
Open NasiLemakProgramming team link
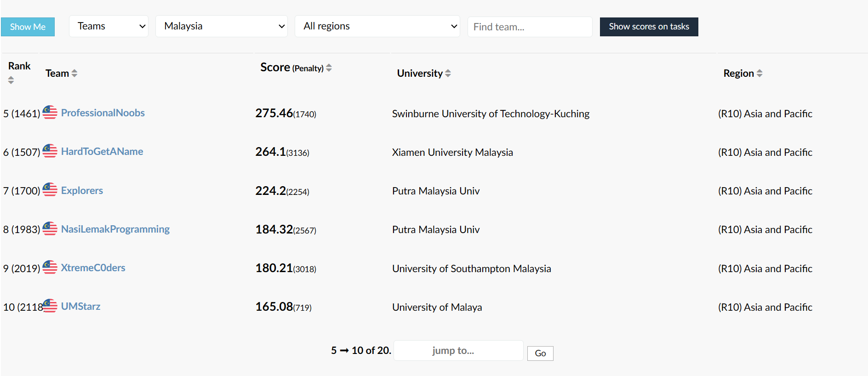[x=115, y=229]
